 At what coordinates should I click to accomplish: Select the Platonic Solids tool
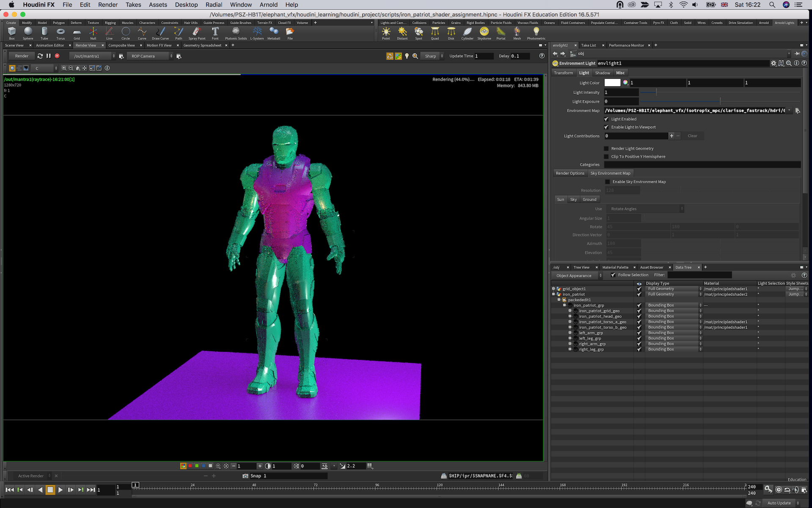[x=236, y=33]
